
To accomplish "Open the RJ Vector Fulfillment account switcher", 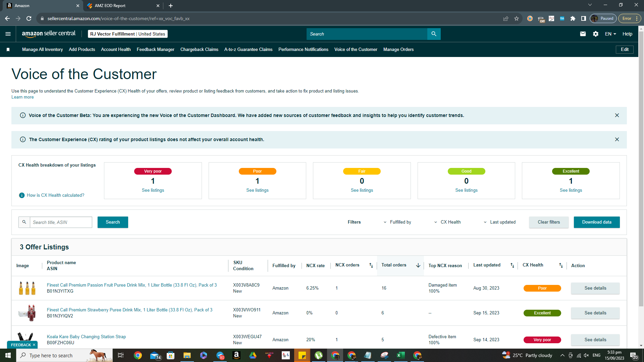I will [x=127, y=34].
